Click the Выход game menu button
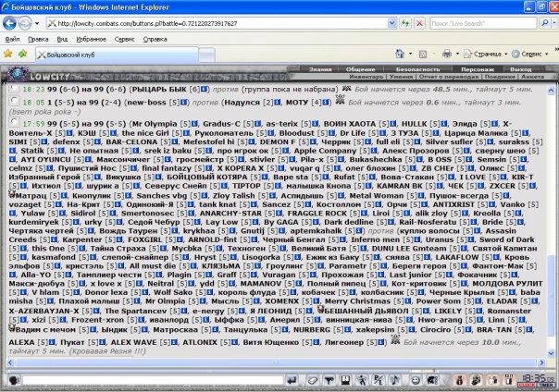559x392 pixels. (x=520, y=69)
